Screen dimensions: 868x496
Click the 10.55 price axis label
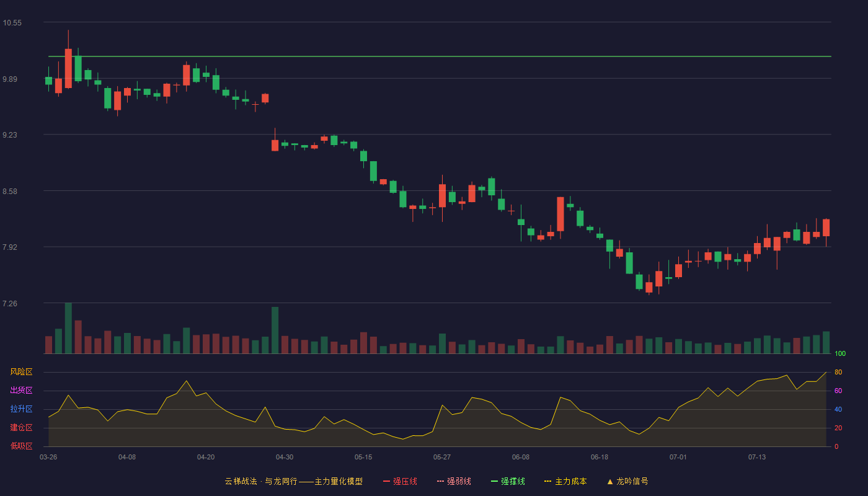pyautogui.click(x=12, y=23)
